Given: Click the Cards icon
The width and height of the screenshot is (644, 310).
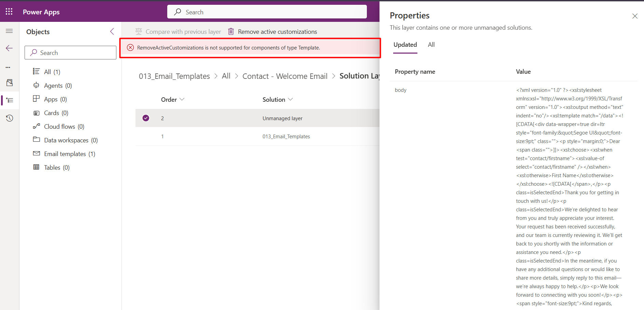Looking at the screenshot, I should pos(36,113).
